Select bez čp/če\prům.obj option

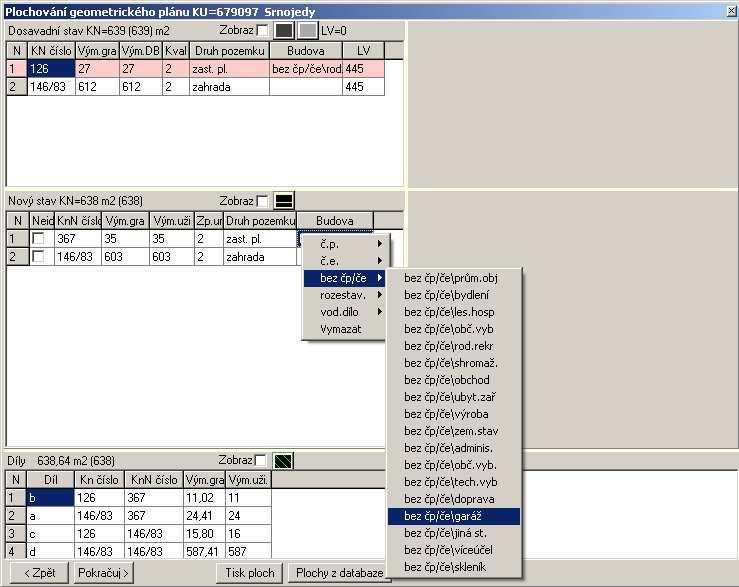pos(454,278)
